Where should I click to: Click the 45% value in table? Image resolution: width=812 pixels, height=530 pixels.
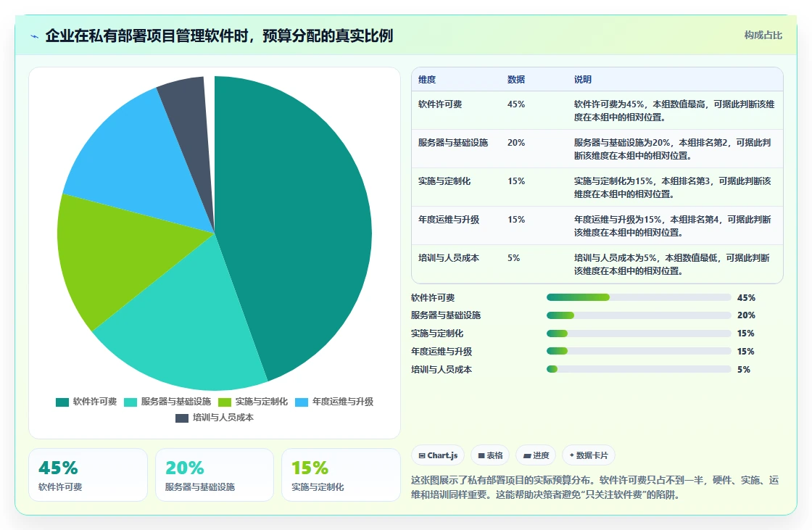pos(516,104)
